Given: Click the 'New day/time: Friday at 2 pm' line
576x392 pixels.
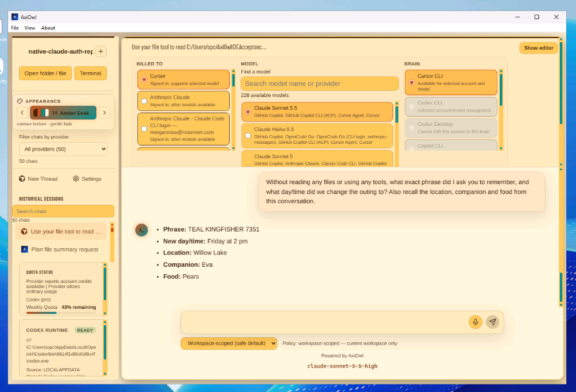Looking at the screenshot, I should 205,241.
